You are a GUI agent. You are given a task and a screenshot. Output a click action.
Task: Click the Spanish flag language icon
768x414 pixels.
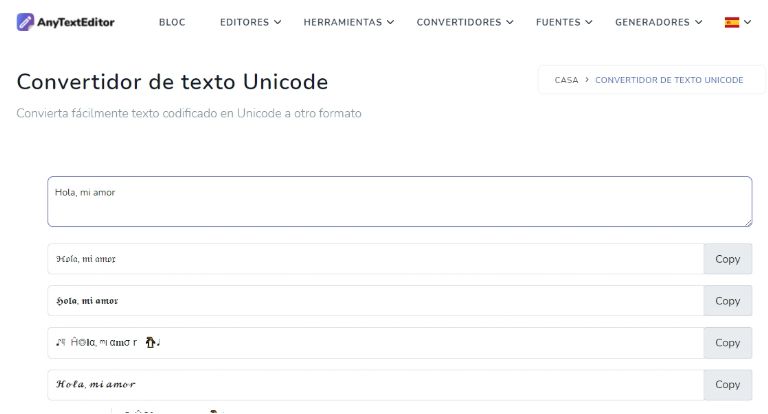[732, 22]
